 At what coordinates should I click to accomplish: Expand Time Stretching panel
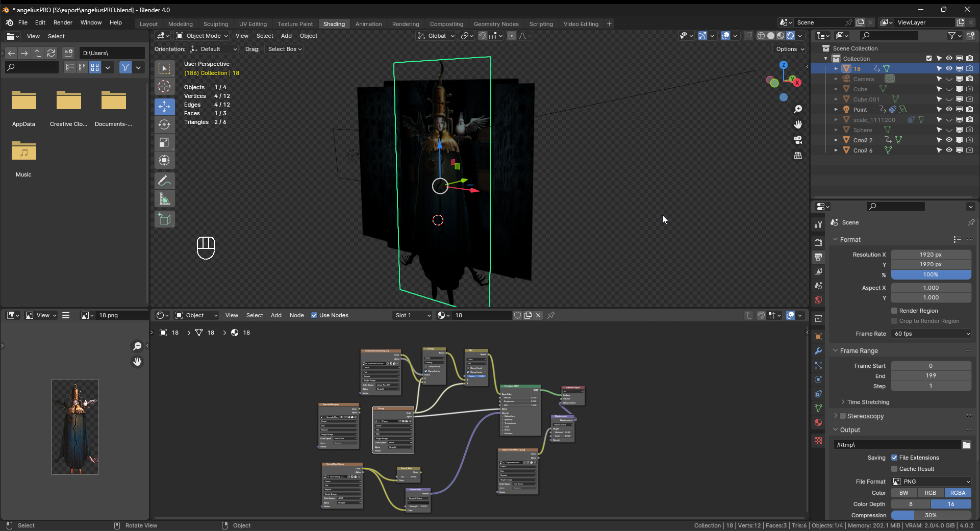tap(868, 402)
